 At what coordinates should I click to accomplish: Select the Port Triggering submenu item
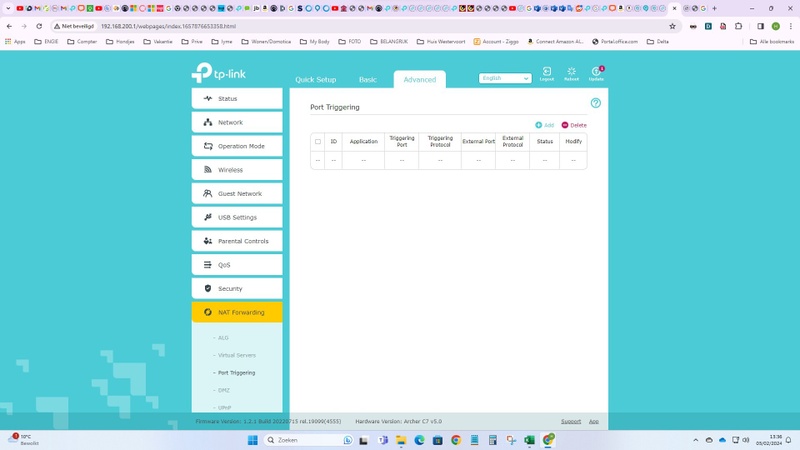236,373
